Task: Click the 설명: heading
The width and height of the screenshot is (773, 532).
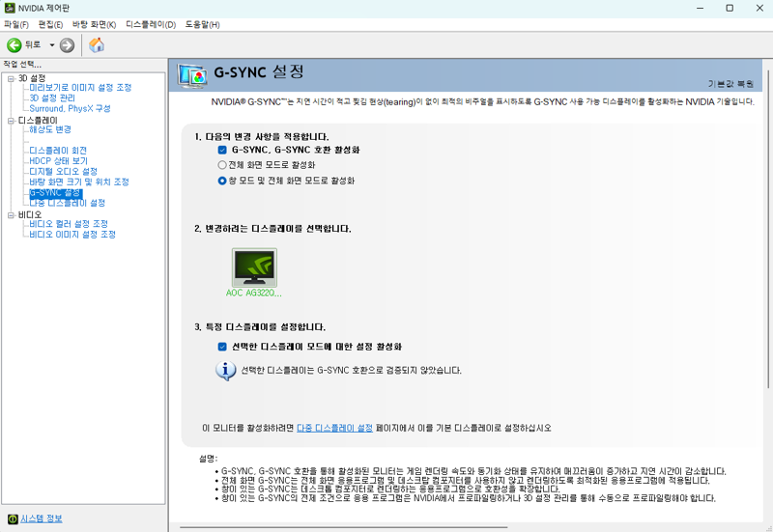Action: [208, 459]
